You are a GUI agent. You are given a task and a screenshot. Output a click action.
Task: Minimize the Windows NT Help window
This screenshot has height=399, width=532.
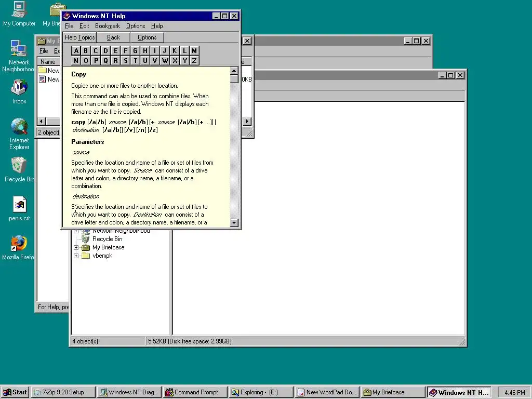click(217, 16)
